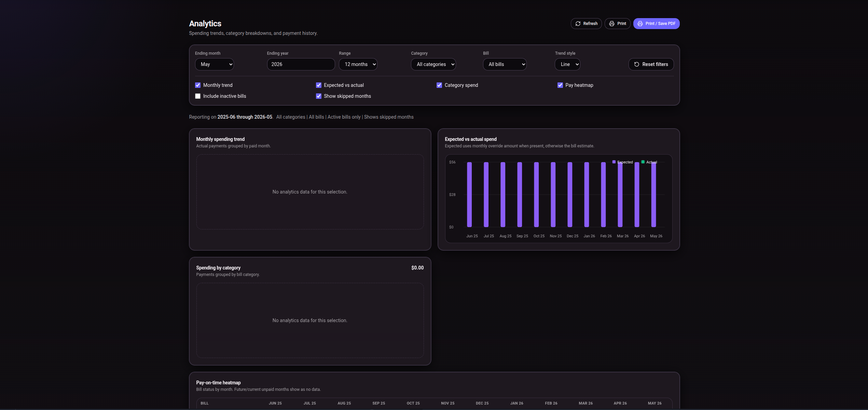
Task: Choose the Print button label
Action: 622,24
